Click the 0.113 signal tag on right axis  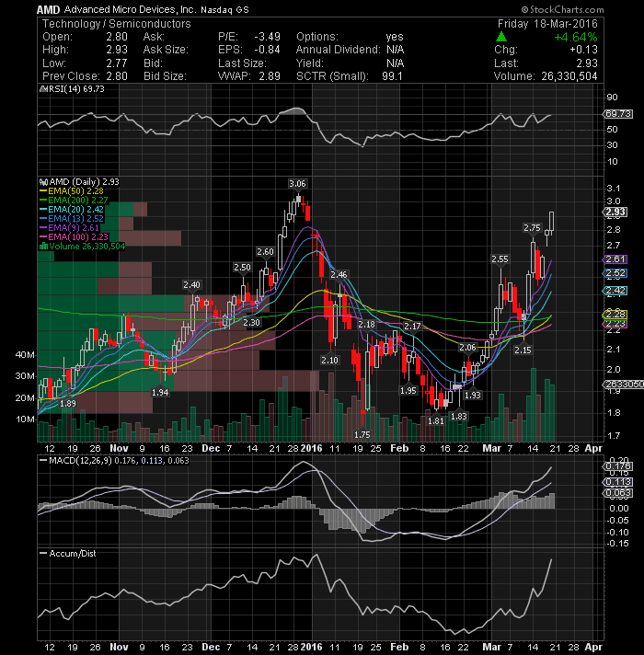(x=618, y=482)
